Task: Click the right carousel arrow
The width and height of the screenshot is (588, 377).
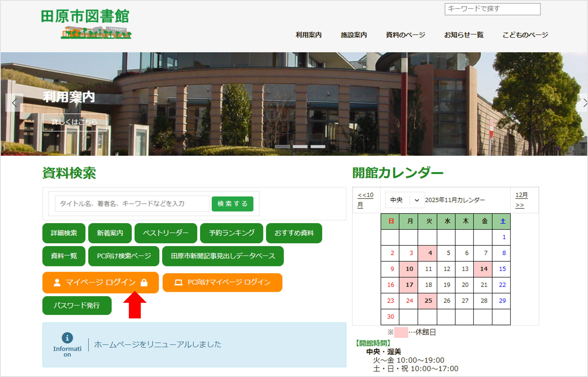Action: coord(585,103)
